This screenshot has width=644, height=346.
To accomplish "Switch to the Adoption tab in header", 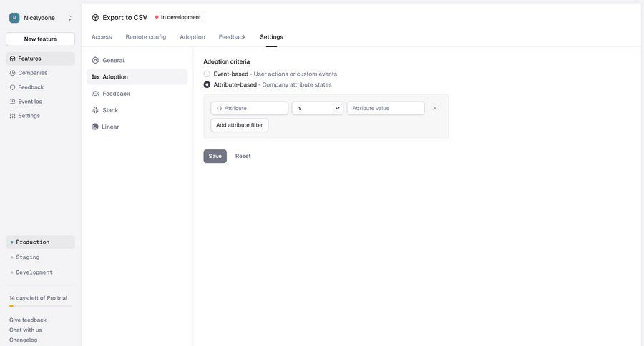I will [192, 37].
